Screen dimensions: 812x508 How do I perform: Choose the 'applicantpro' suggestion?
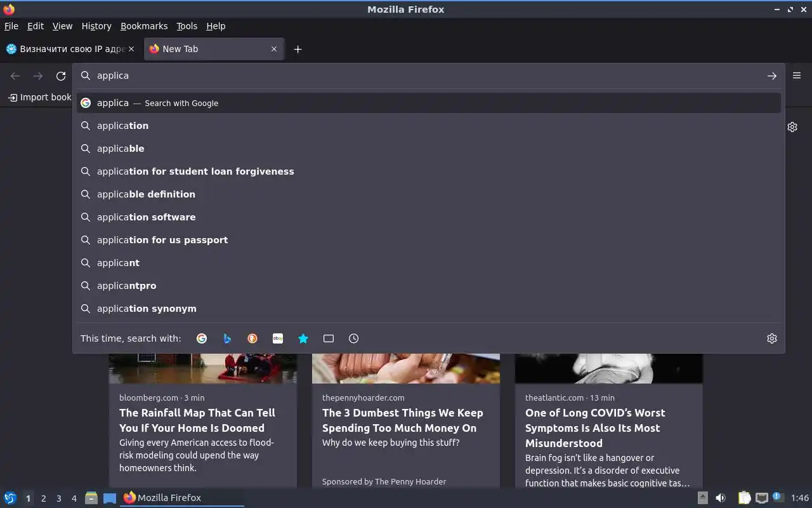(429, 286)
